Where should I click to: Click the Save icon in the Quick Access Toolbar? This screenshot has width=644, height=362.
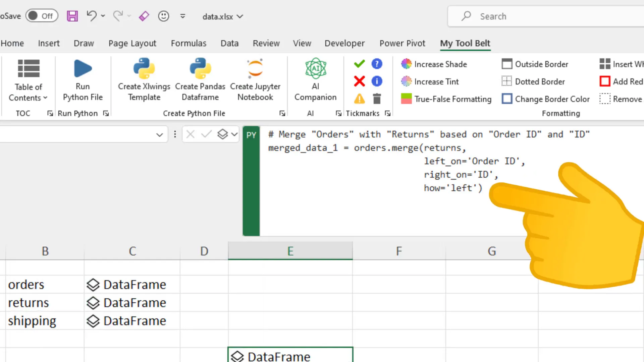(72, 16)
